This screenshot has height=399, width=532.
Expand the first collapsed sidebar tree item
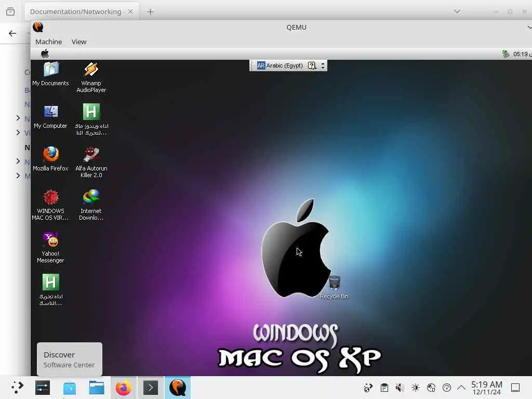click(x=18, y=118)
